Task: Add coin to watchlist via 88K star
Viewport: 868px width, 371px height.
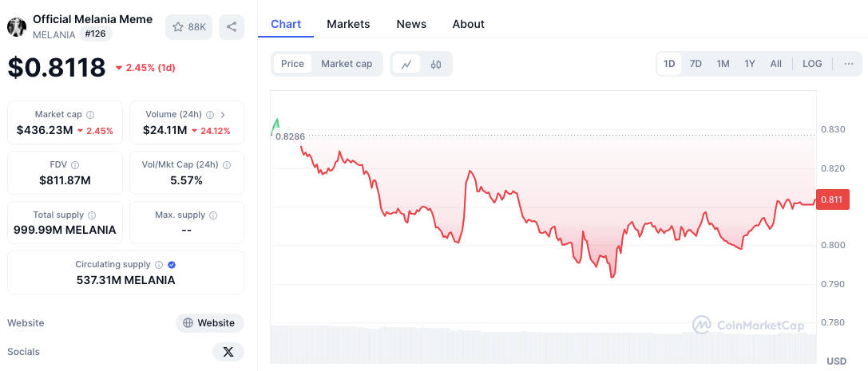Action: (x=188, y=27)
